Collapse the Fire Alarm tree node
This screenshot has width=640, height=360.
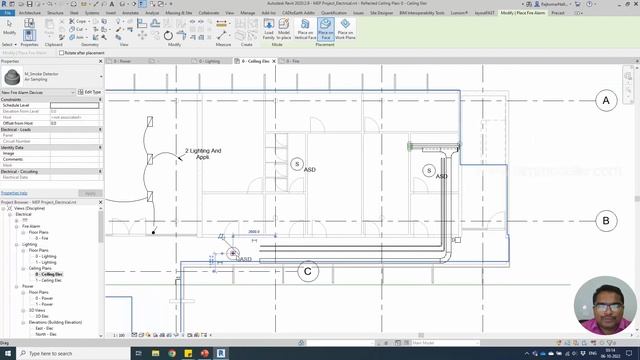[x=17, y=226]
